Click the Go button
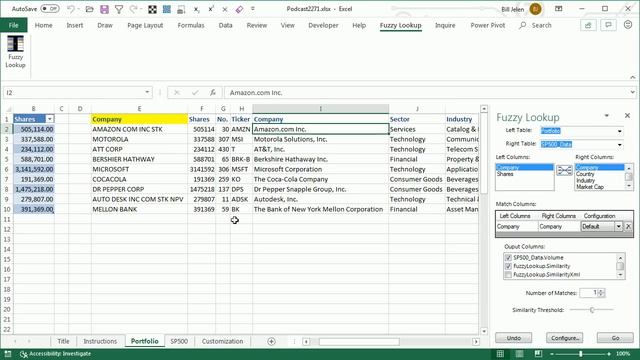Image resolution: width=640 pixels, height=360 pixels. coord(615,338)
